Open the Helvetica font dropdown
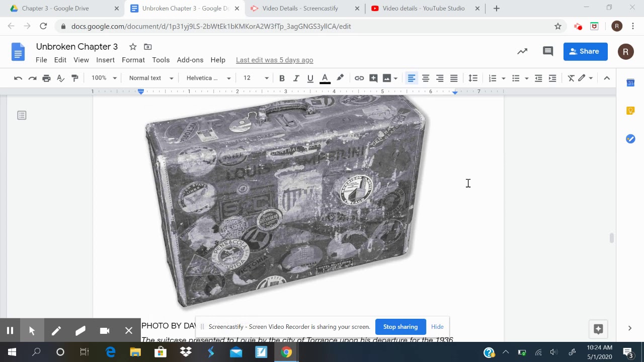Viewport: 644px width, 362px height. pos(208,78)
